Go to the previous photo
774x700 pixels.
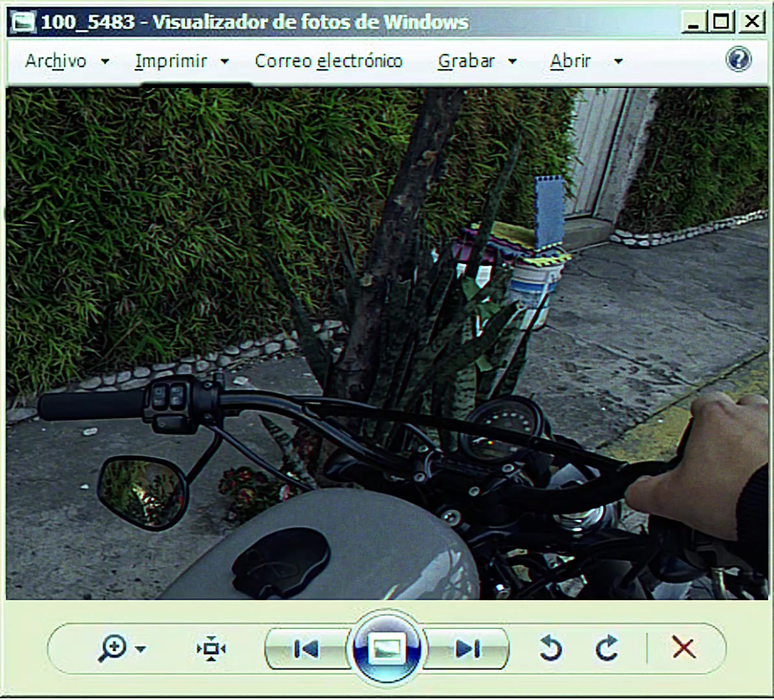[x=306, y=649]
